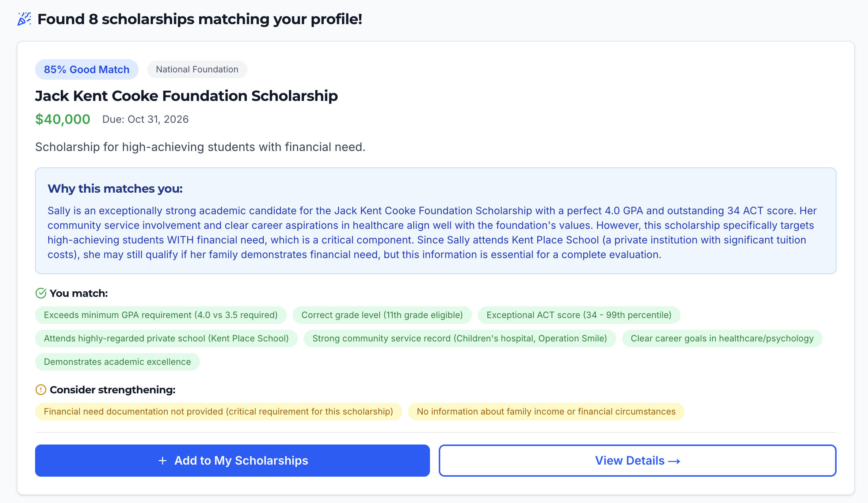Screen dimensions: 868x503
Task: Click the plus icon inside Add to My Scholarships
Action: 162,461
